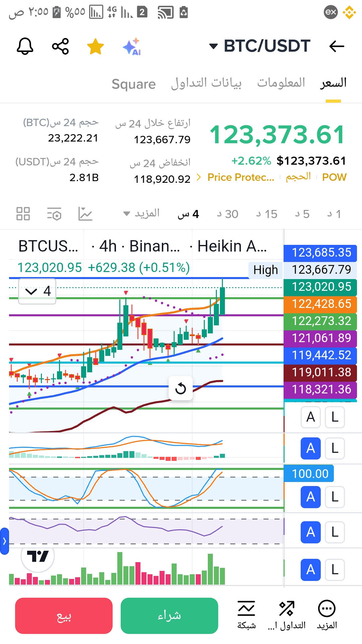Open the BTC/USDT pair selector dropdown
362x644 pixels.
pos(260,46)
